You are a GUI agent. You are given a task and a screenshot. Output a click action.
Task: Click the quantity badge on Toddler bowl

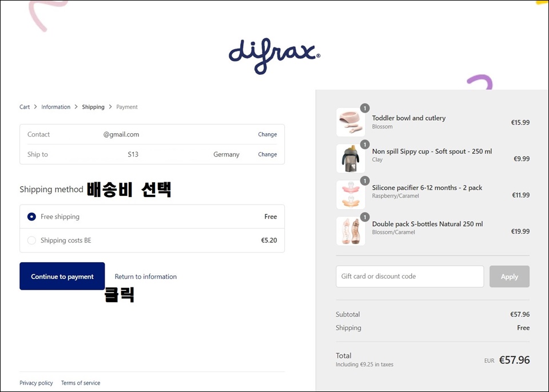click(365, 108)
